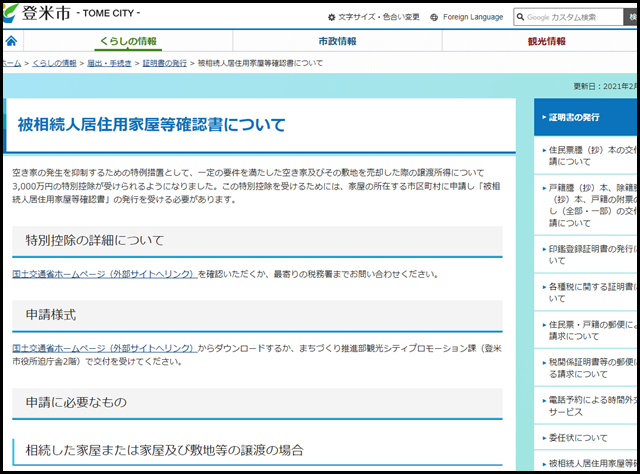This screenshot has width=640, height=474.
Task: Open Foreign Language options
Action: point(467,17)
